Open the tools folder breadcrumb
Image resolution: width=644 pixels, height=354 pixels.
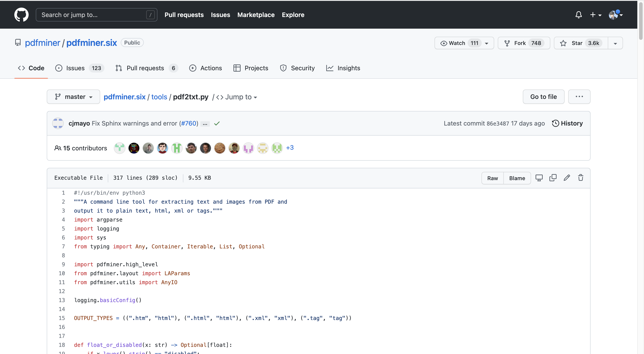click(x=159, y=97)
